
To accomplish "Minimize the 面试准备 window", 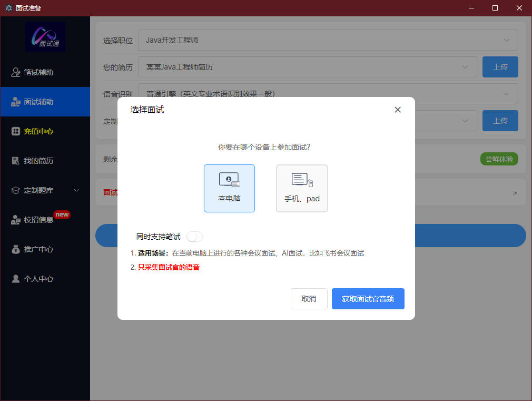I will click(471, 8).
